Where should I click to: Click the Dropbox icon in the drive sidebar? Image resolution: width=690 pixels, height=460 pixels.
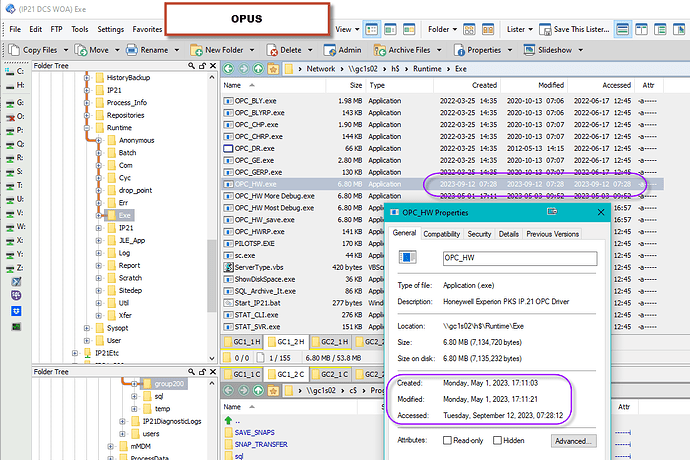pos(16,311)
